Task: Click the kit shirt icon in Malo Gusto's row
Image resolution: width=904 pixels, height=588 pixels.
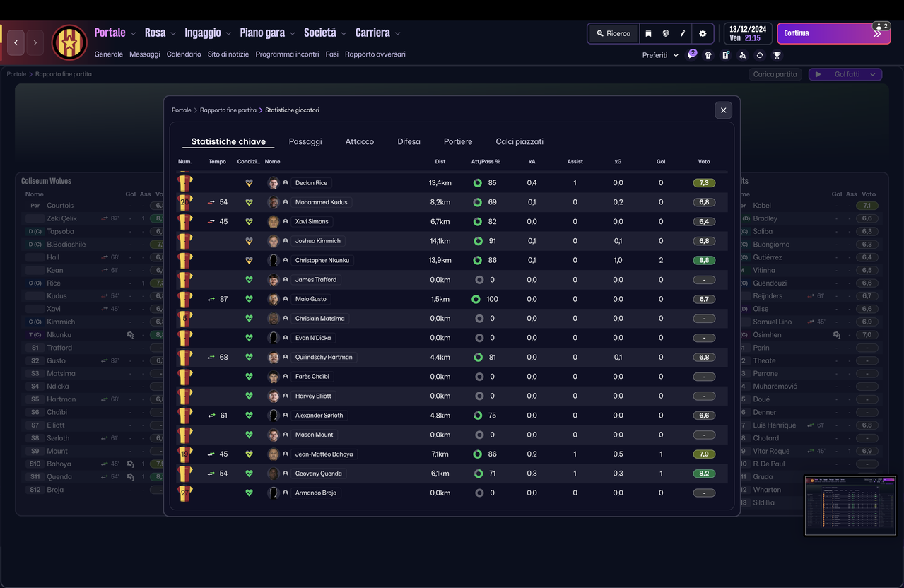Action: (x=185, y=299)
